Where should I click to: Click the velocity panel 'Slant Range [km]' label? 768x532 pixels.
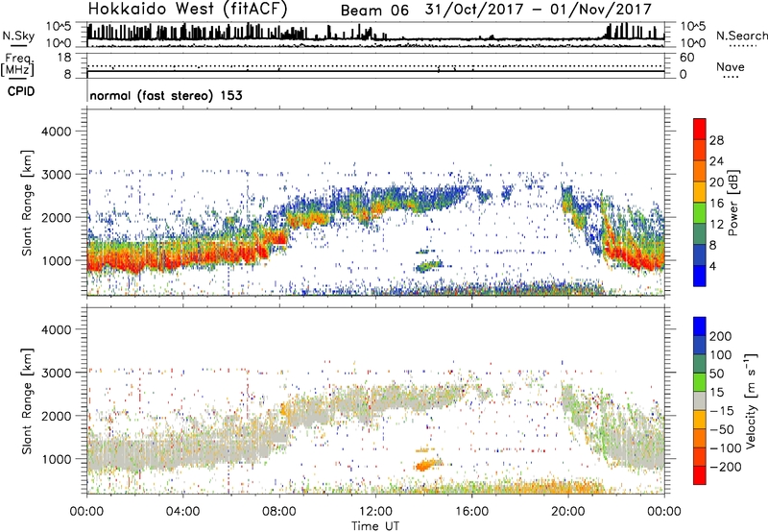[x=27, y=401]
